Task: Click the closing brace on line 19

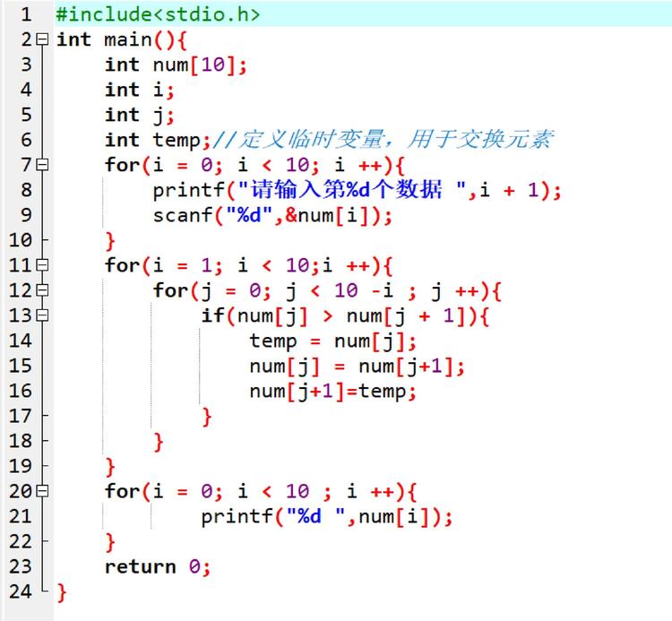Action: 110,467
